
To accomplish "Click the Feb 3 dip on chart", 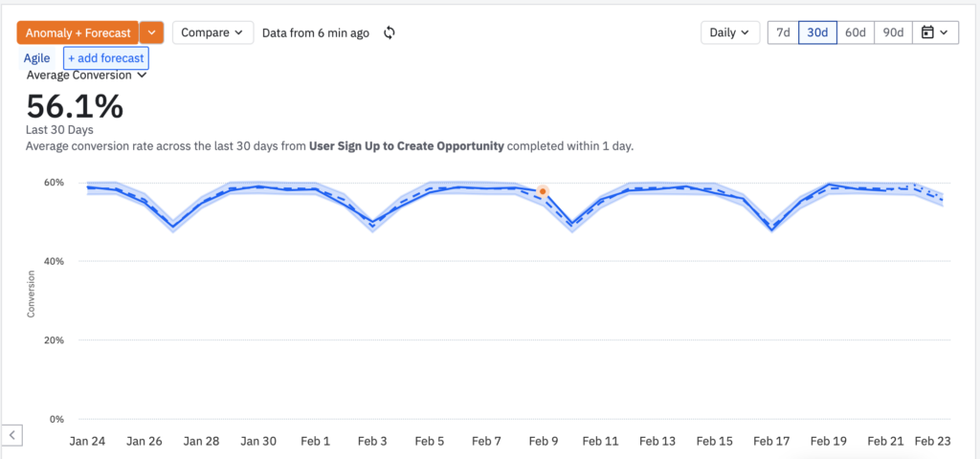I will 372,223.
